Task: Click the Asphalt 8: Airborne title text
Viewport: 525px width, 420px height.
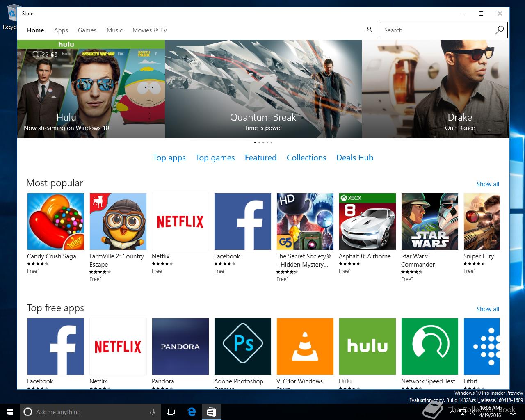Action: 365,256
